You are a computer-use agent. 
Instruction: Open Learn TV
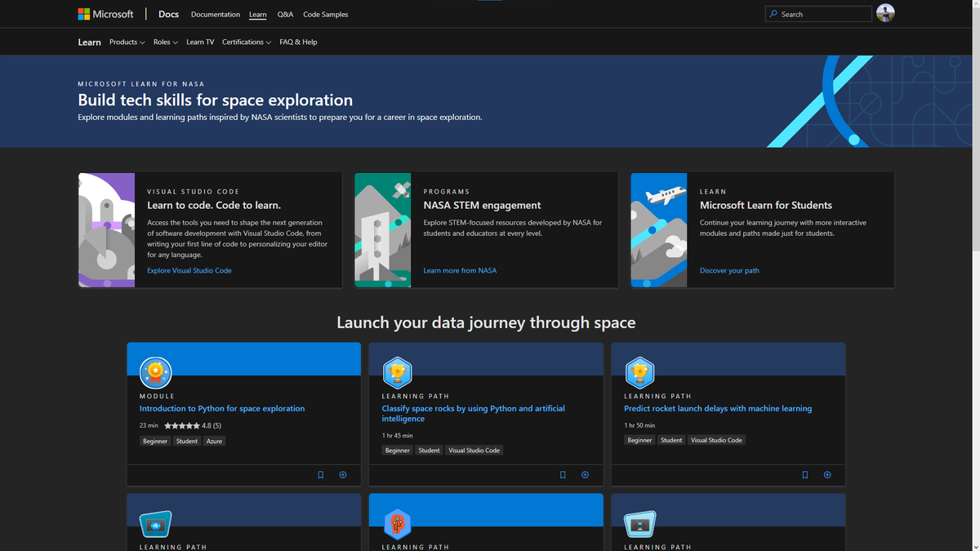pyautogui.click(x=200, y=42)
